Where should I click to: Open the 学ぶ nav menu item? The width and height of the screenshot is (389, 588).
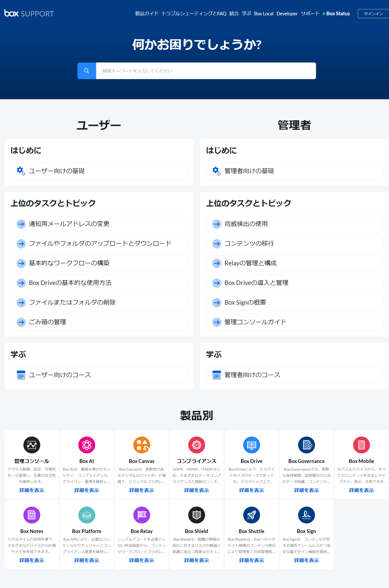pyautogui.click(x=246, y=13)
